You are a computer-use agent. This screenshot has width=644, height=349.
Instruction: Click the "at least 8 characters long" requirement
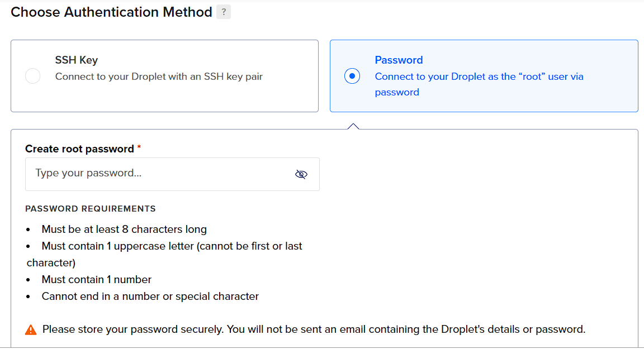coord(124,230)
